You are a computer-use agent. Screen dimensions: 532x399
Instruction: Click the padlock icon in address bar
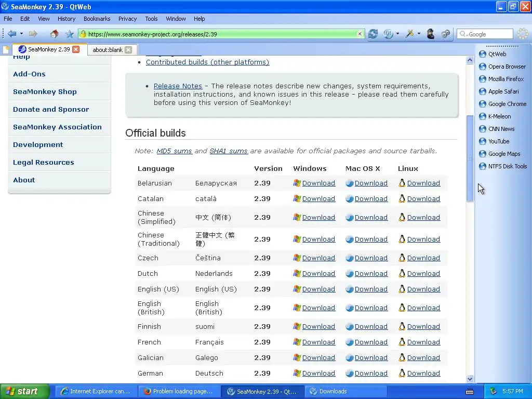[x=83, y=34]
